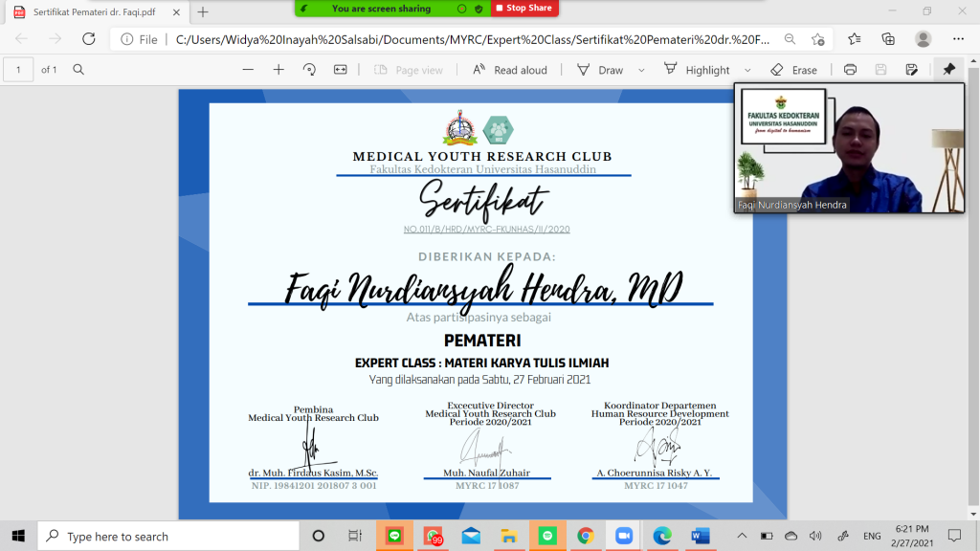Close the Sertifikat Pemateri PDF tab
This screenshot has width=980, height=551.
176,11
